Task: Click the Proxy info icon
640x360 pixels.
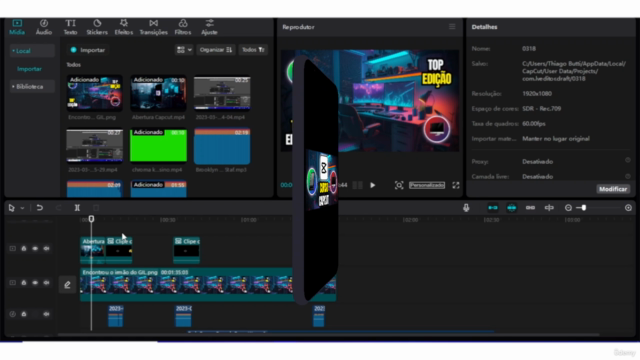Action: [628, 161]
